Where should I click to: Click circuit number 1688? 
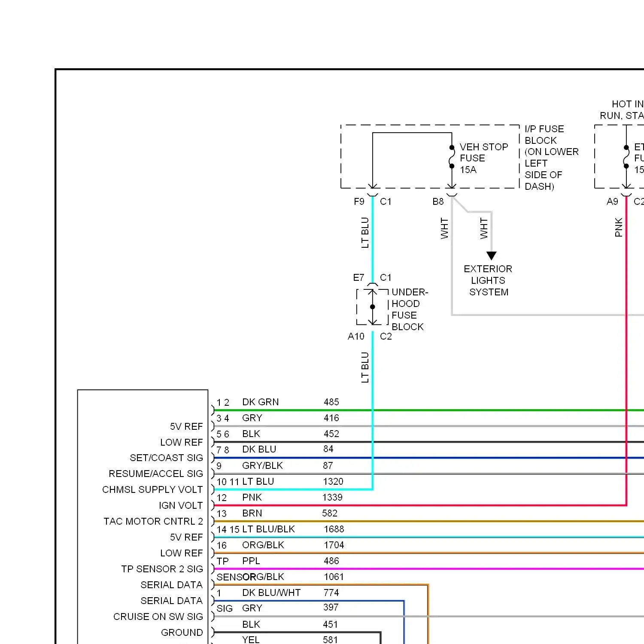coord(334,529)
